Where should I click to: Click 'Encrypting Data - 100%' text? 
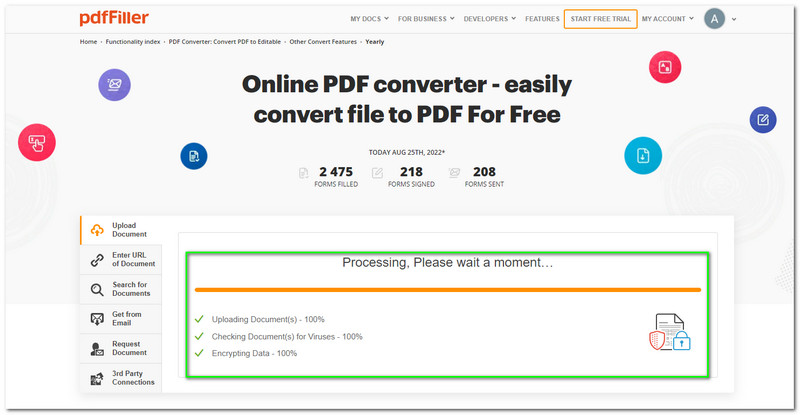pos(254,353)
